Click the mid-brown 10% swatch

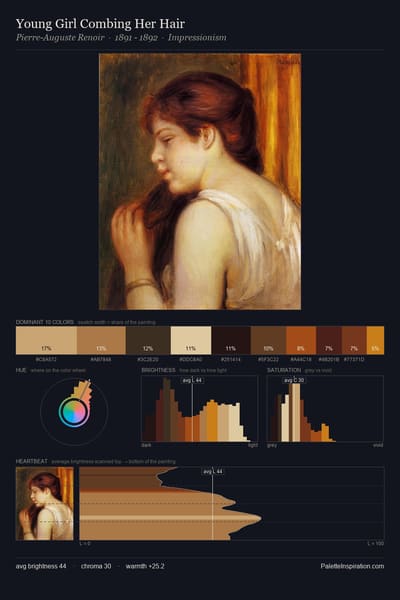click(268, 340)
